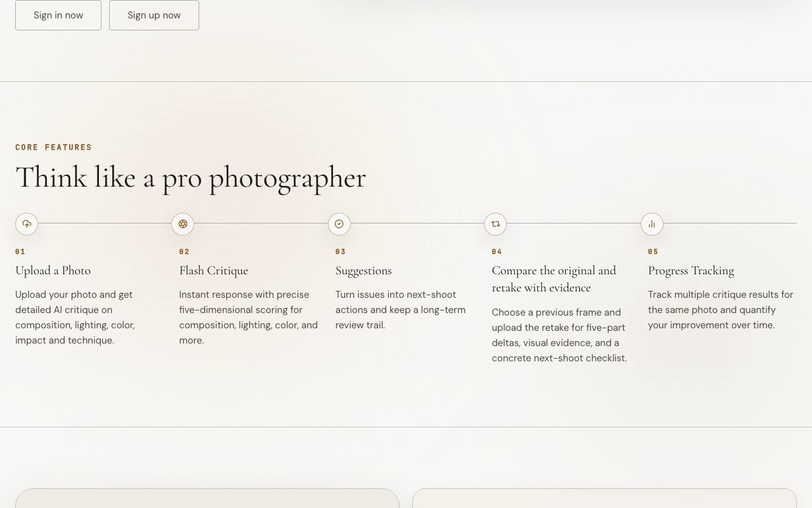Select the camera aperture icon for Flash Critique
This screenshot has height=508, width=812.
click(x=183, y=224)
